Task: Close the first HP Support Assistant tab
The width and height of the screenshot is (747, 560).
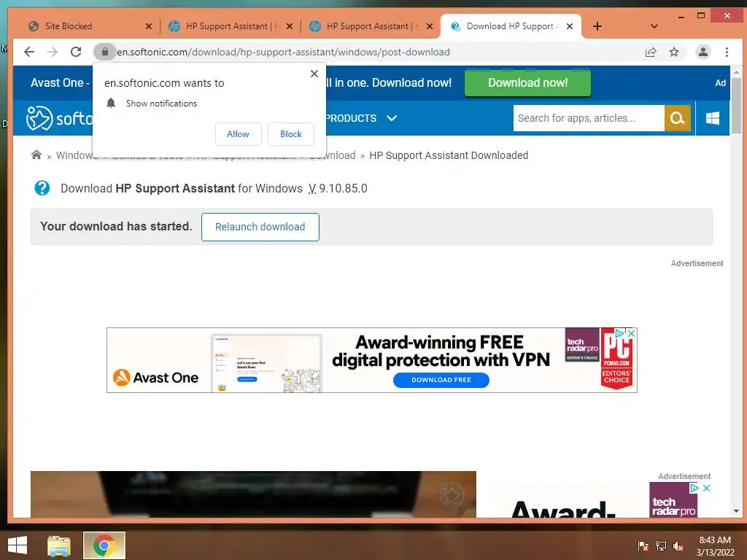Action: coord(290,26)
